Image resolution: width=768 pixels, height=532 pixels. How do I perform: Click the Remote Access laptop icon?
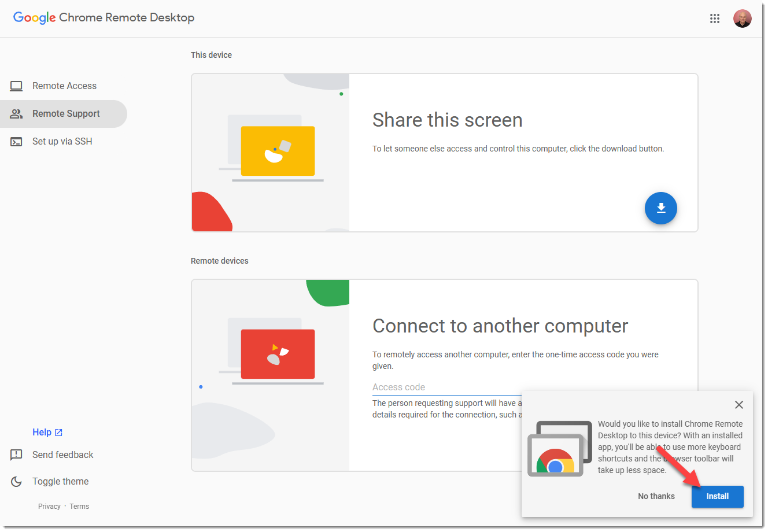pos(16,86)
